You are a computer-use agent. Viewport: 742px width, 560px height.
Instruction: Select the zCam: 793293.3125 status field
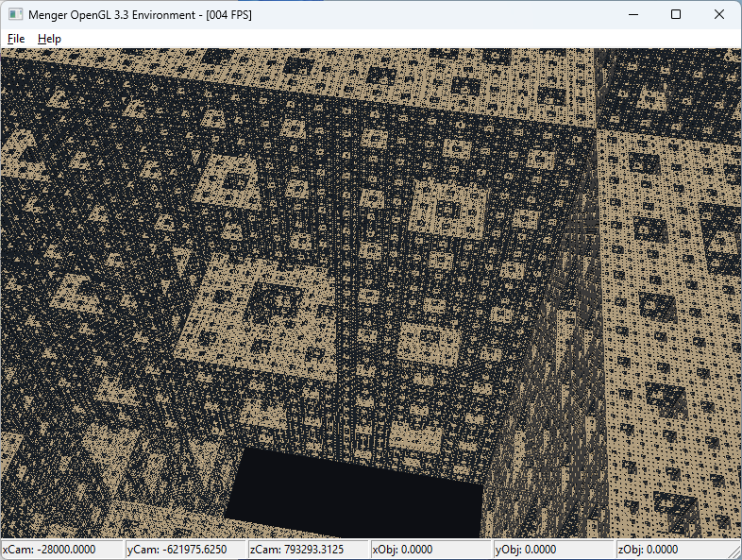(309, 550)
